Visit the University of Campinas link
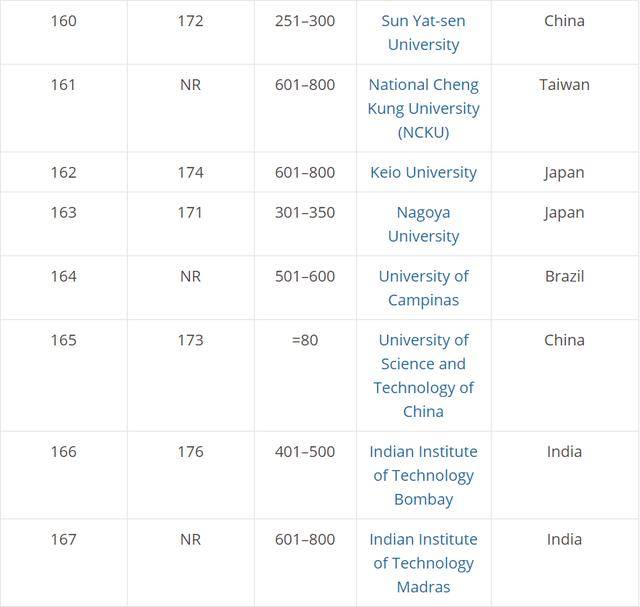The width and height of the screenshot is (640, 607). coord(423,288)
